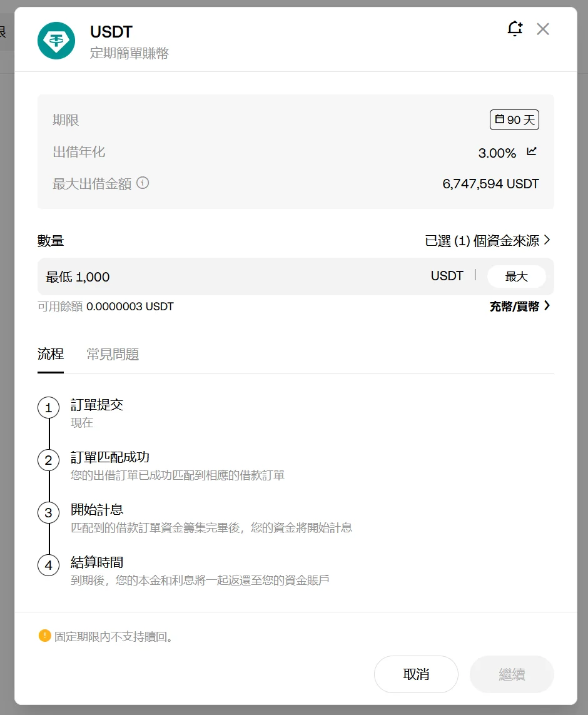The width and height of the screenshot is (588, 715).
Task: Click the 期限 label
Action: [66, 120]
